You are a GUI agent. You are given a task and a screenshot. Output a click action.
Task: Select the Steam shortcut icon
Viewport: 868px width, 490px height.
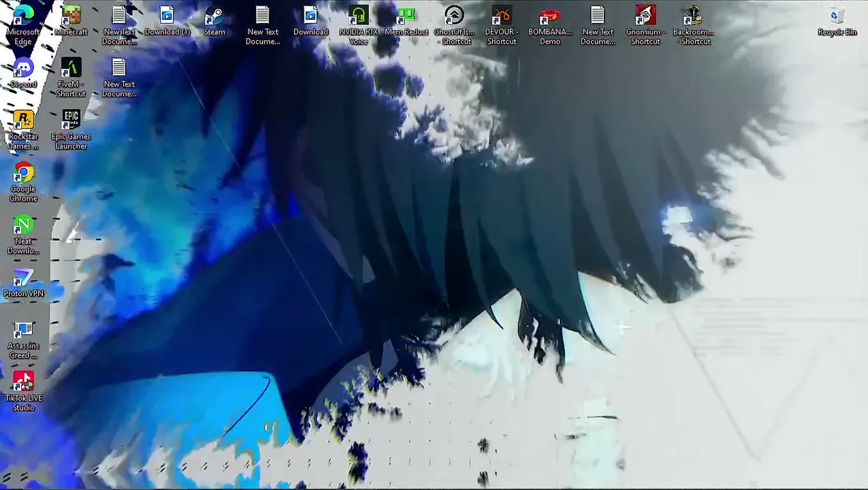coord(214,20)
